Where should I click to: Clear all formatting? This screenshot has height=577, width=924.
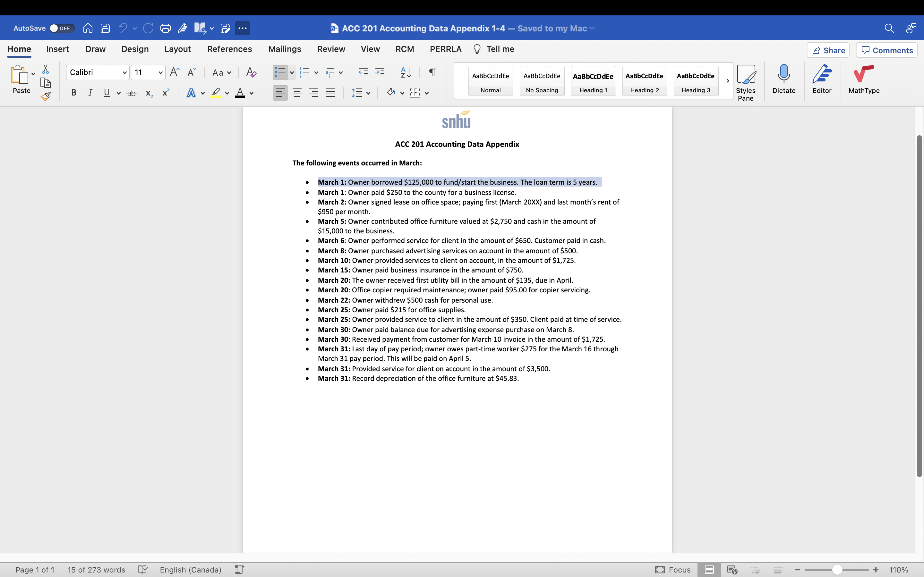(251, 72)
